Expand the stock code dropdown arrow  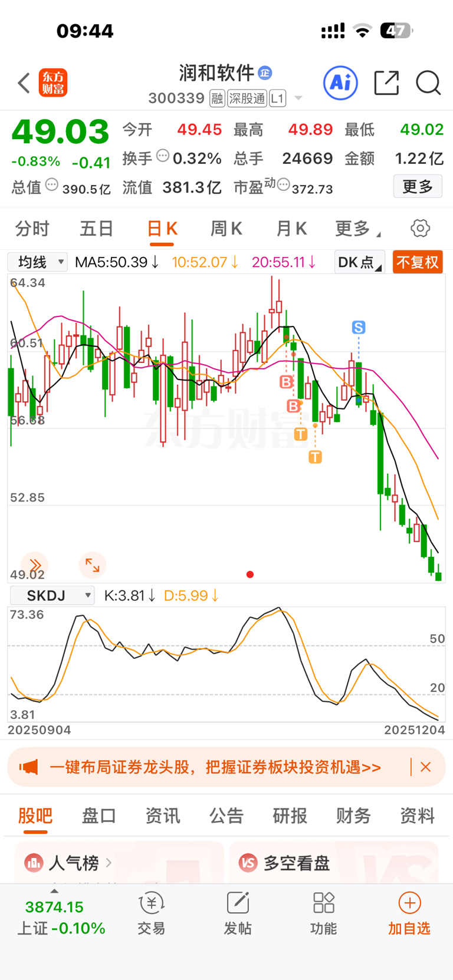point(298,98)
